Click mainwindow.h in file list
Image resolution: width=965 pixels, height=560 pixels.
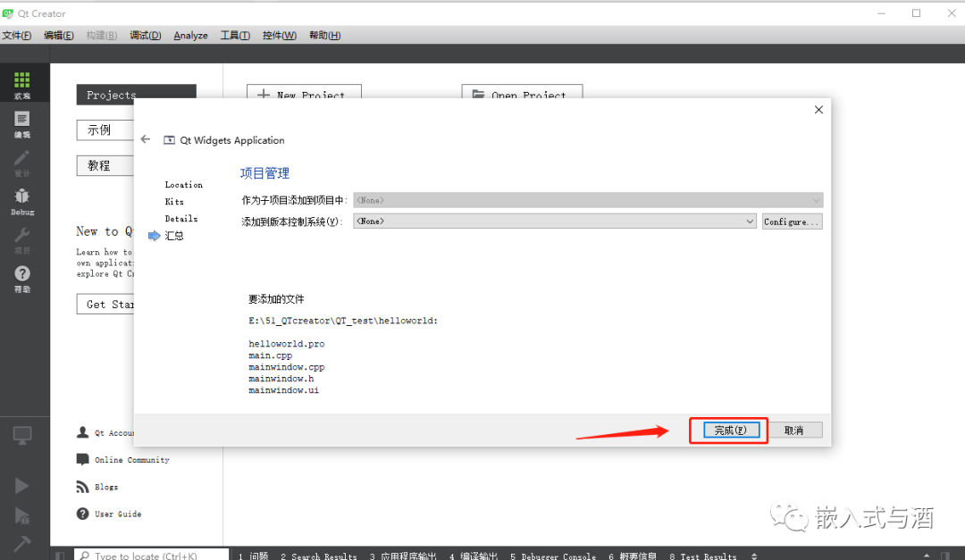pos(281,379)
